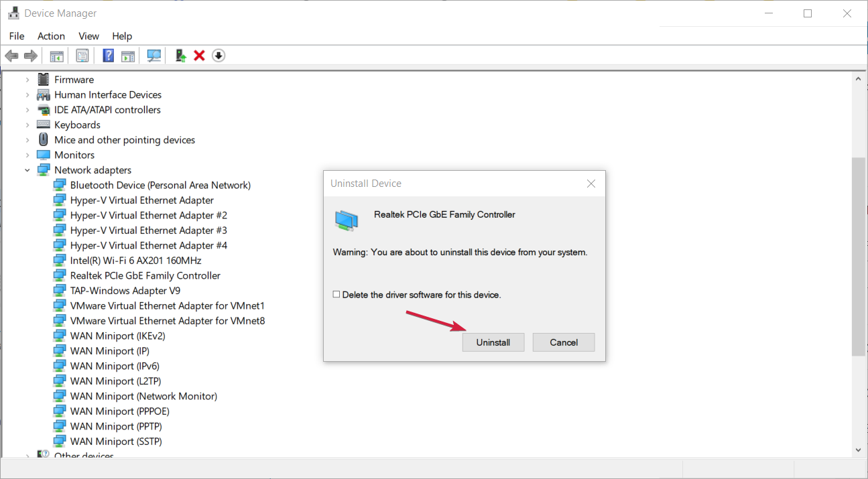Check Delete the driver software checkbox
This screenshot has width=868, height=479.
tap(336, 295)
